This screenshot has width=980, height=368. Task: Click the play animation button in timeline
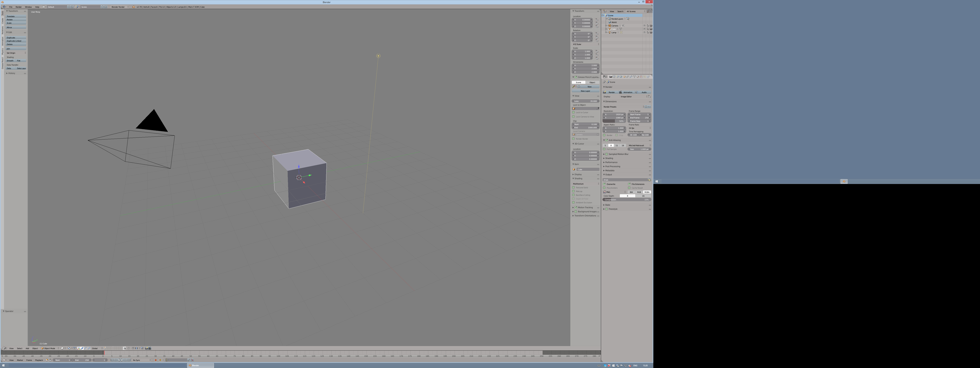coord(122,360)
